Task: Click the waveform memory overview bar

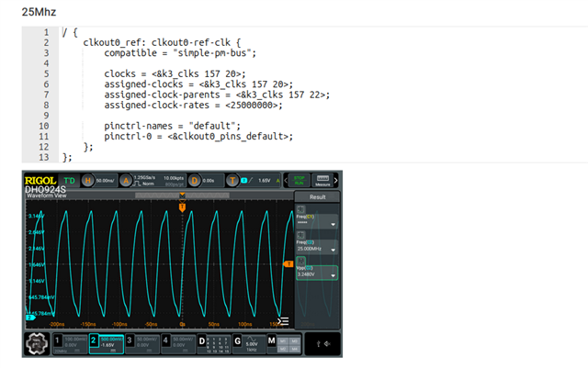Action: [x=182, y=195]
